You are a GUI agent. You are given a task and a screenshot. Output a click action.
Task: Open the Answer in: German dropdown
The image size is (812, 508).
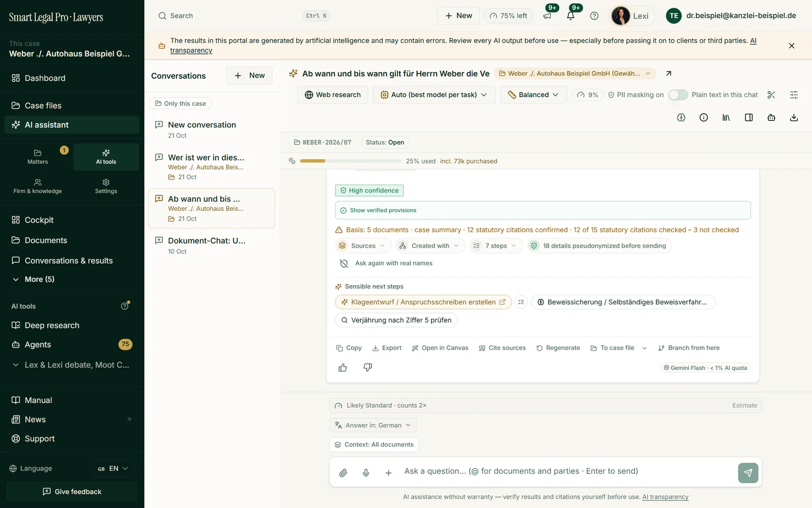pyautogui.click(x=373, y=425)
